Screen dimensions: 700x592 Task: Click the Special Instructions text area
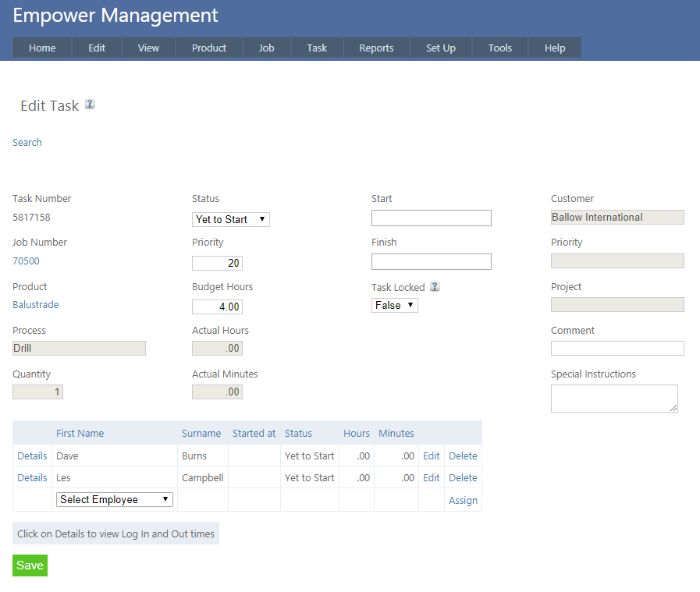pos(613,398)
